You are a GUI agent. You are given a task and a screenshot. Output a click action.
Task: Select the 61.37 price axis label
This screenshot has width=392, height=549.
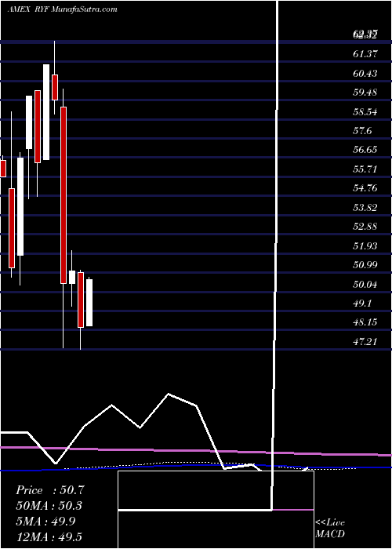pyautogui.click(x=365, y=53)
